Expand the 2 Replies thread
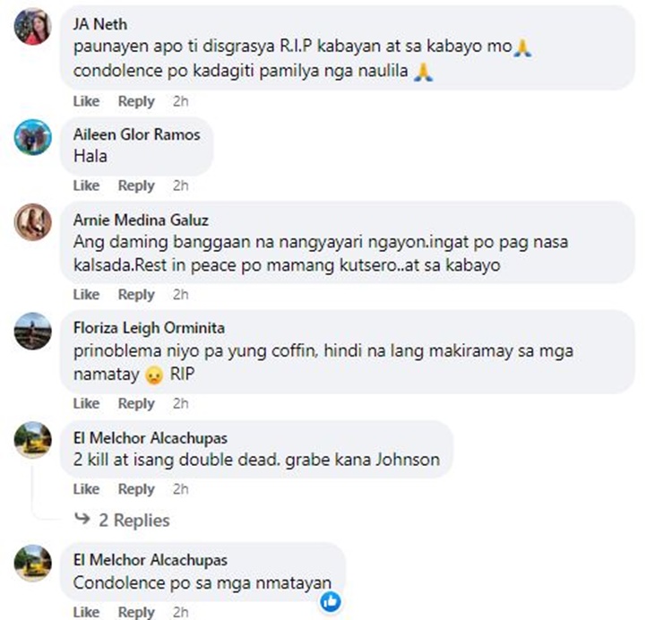Viewport: 672px width, 620px height. pos(134,521)
